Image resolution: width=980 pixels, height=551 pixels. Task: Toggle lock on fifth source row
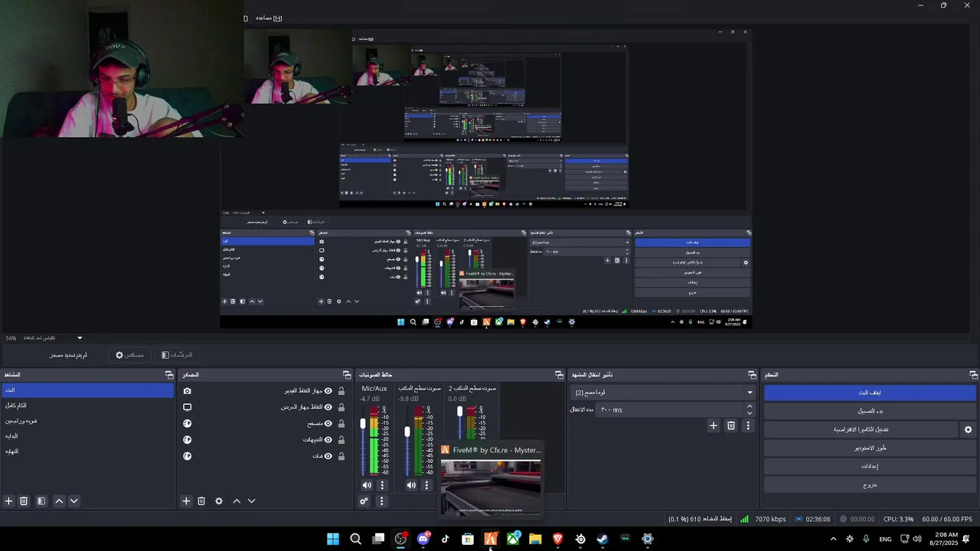341,456
